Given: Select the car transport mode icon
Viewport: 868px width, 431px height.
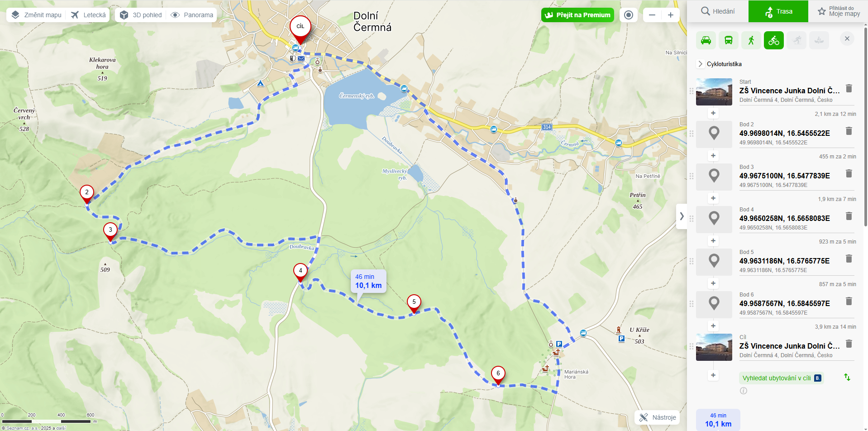Looking at the screenshot, I should 706,40.
